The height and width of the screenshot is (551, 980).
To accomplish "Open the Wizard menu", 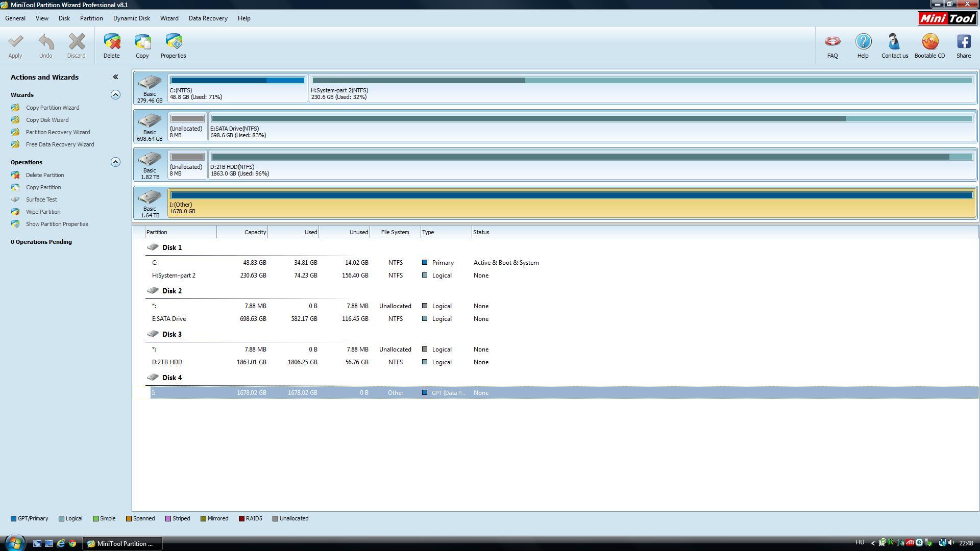I will tap(169, 18).
